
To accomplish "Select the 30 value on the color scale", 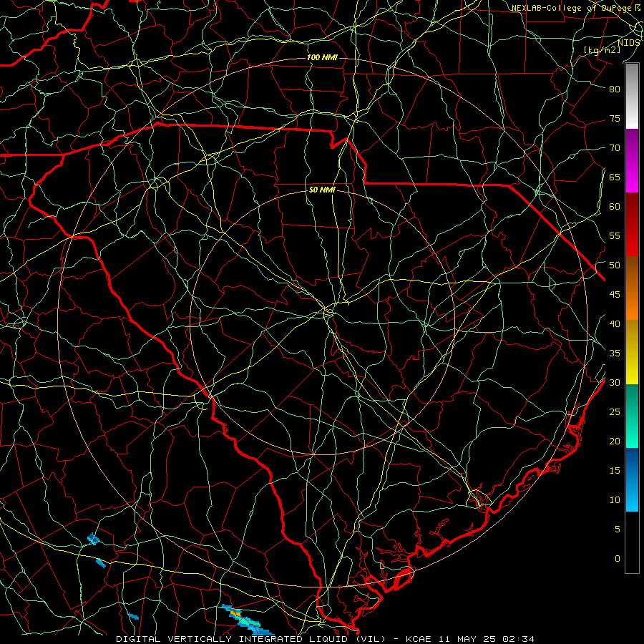I will pyautogui.click(x=615, y=383).
